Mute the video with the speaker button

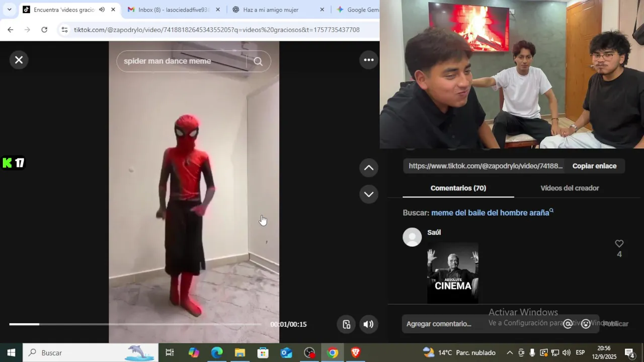[369, 324]
